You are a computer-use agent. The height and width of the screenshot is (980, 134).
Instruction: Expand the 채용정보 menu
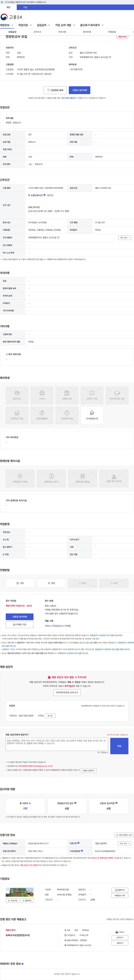coord(7,25)
